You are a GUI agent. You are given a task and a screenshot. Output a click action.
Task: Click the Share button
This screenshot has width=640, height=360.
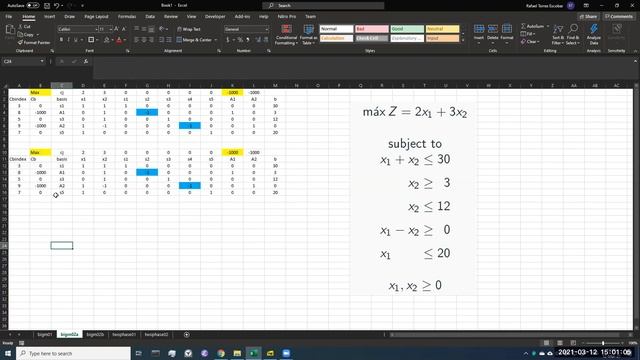coord(588,17)
